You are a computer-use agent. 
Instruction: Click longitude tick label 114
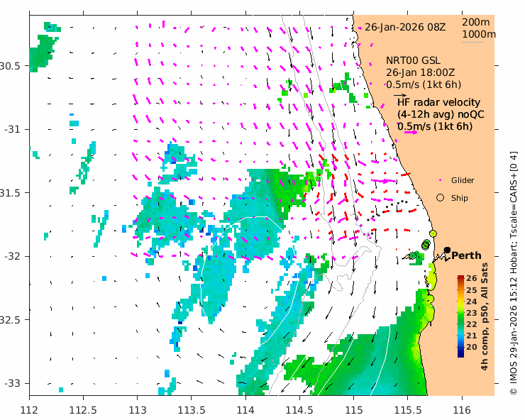click(x=245, y=410)
